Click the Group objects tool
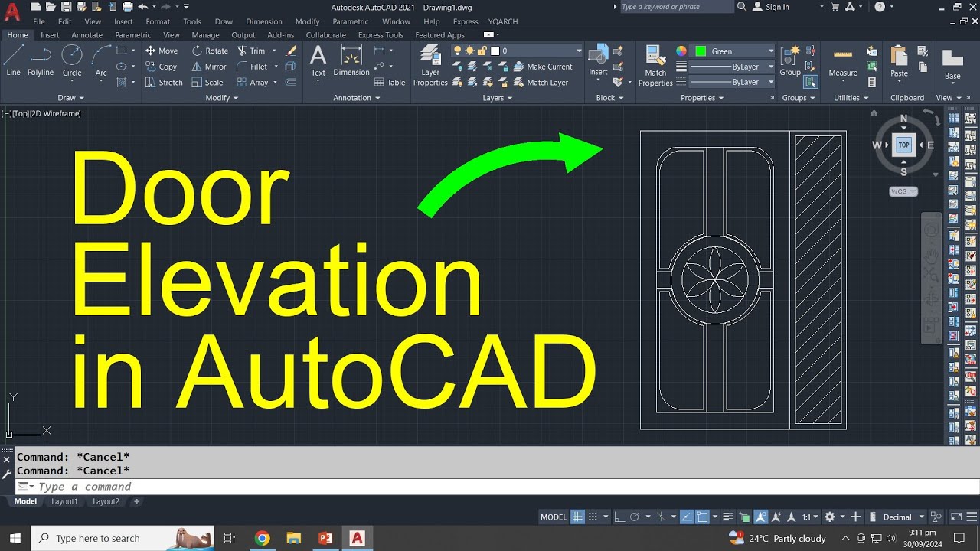980x551 pixels. [x=790, y=61]
